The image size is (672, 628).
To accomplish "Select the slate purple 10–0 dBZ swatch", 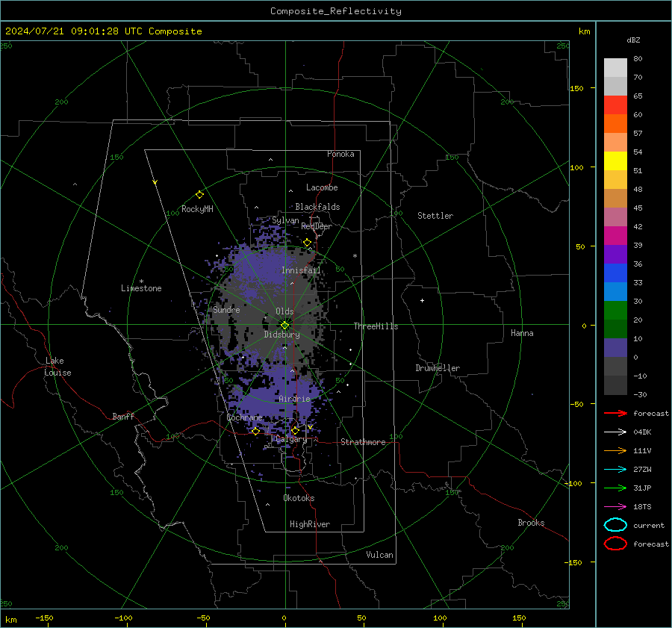I will pyautogui.click(x=615, y=347).
